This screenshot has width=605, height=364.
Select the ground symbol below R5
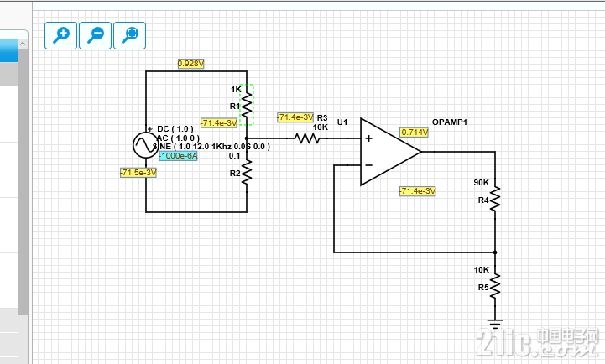pyautogui.click(x=495, y=323)
